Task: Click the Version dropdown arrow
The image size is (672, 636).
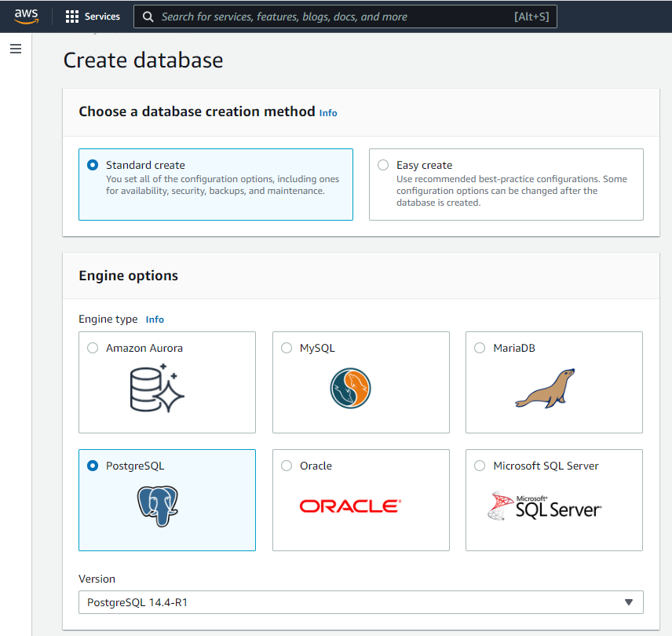Action: click(x=628, y=602)
